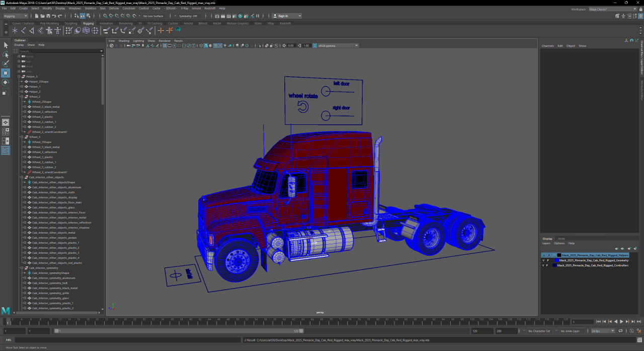Open the Shading menu in viewport panel
Image resolution: width=644 pixels, height=351 pixels.
(x=124, y=41)
